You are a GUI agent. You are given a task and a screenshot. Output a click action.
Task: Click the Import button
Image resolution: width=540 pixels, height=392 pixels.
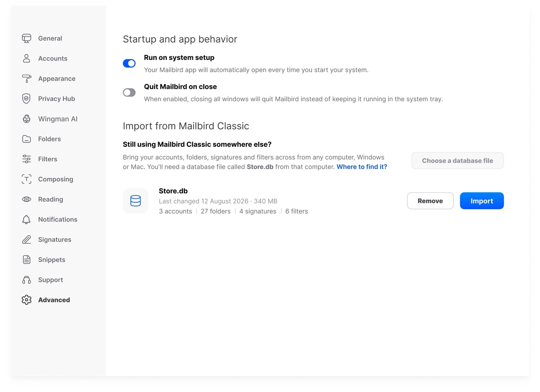pos(482,201)
